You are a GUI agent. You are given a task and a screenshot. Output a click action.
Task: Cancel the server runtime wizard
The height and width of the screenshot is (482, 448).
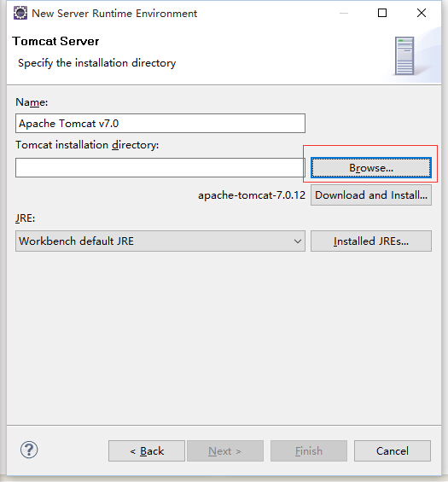point(393,451)
